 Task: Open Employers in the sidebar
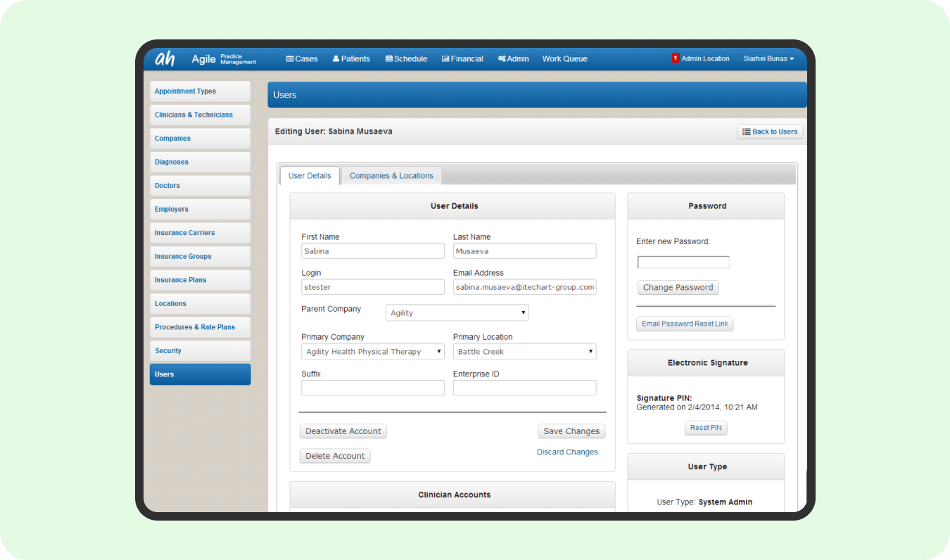click(200, 209)
